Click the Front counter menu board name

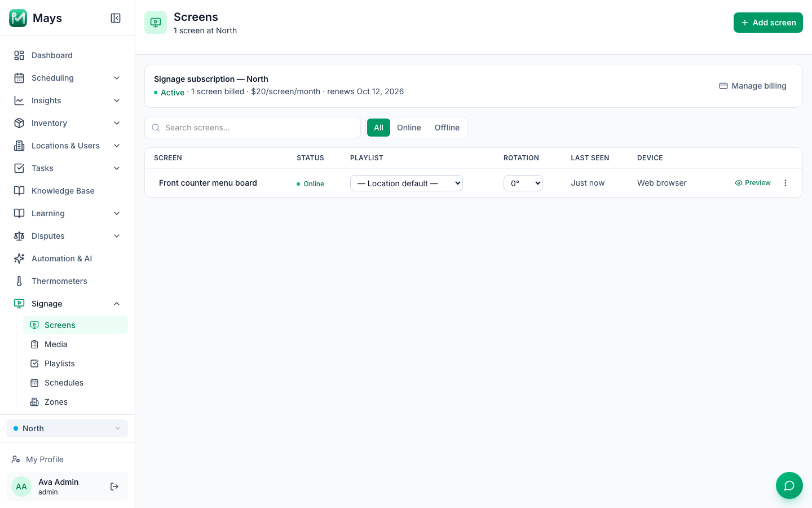point(208,183)
